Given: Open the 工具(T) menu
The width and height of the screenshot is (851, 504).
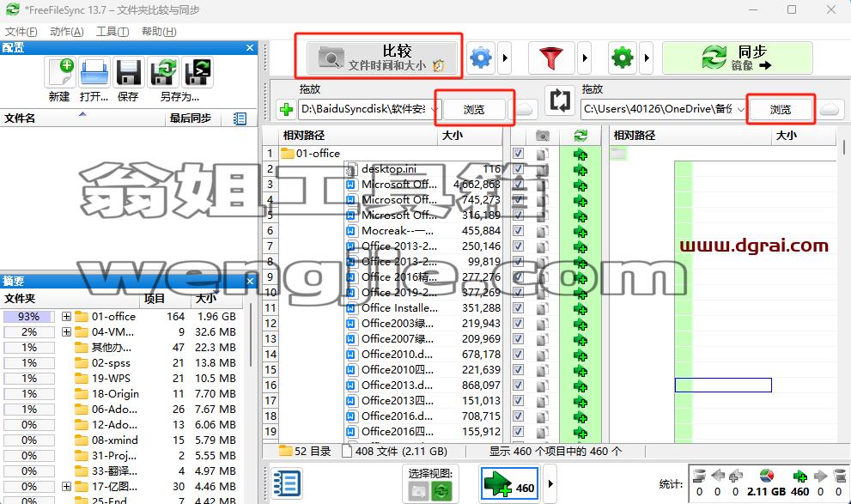Looking at the screenshot, I should pos(112,32).
